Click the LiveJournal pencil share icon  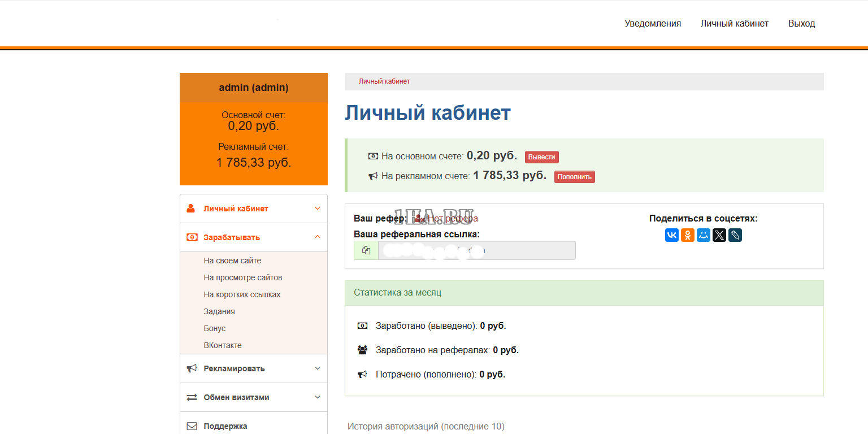(x=735, y=235)
